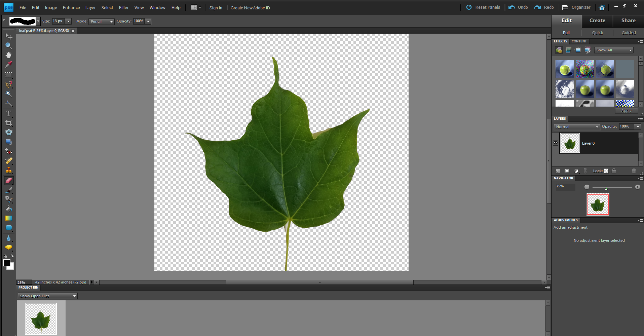Hide Layer 0 with its visibility eye
The image size is (644, 336).
tap(556, 143)
